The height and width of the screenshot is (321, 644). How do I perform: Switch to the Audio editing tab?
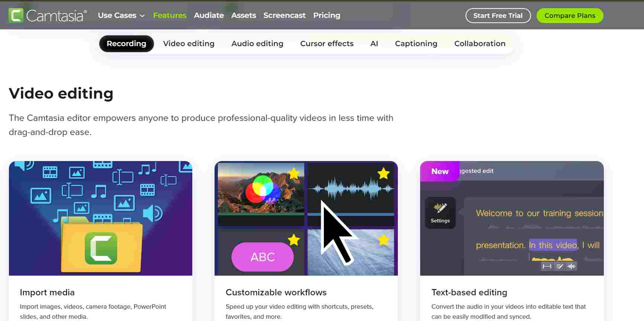257,44
